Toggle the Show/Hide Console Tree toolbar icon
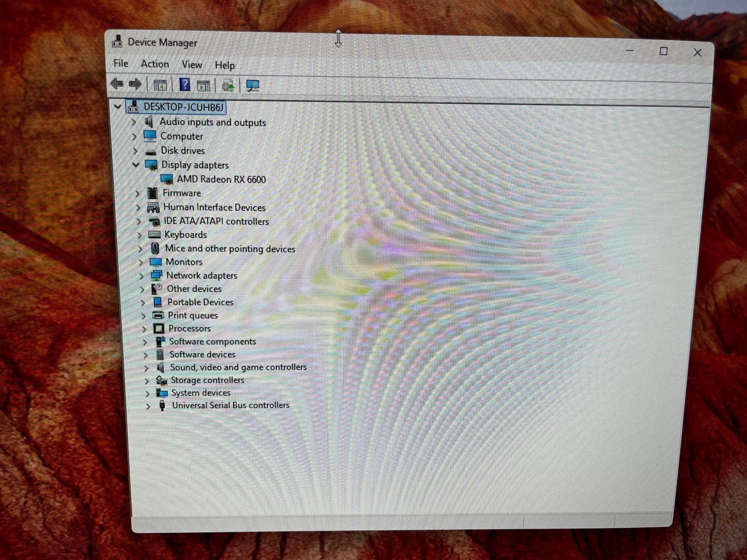 click(x=160, y=85)
